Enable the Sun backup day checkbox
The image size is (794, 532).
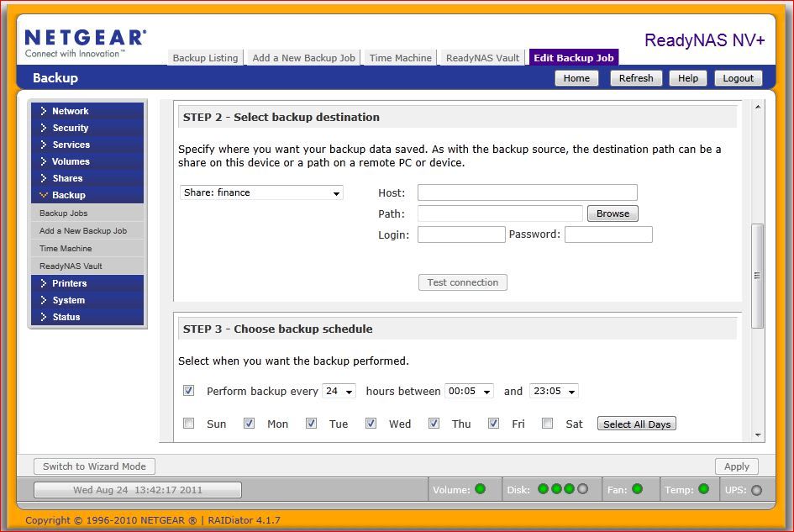(x=189, y=424)
